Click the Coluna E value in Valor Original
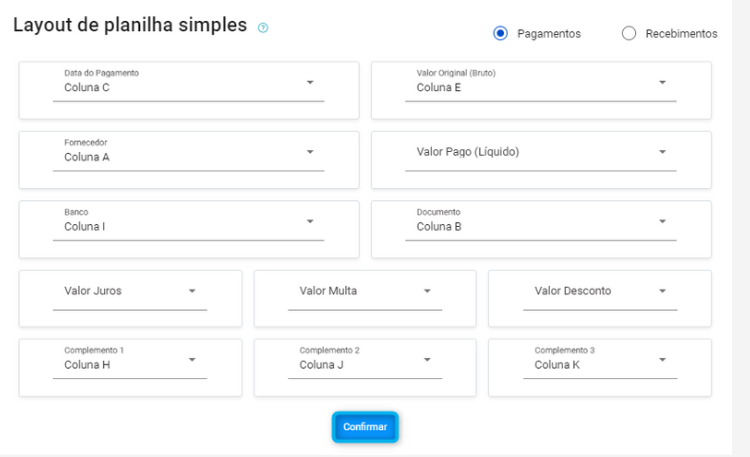The image size is (750, 457). (x=439, y=88)
